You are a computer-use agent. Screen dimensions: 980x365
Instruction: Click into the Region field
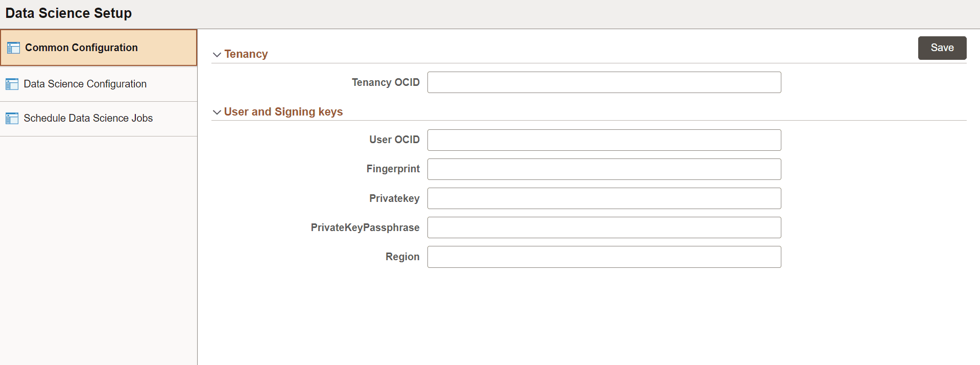tap(604, 257)
